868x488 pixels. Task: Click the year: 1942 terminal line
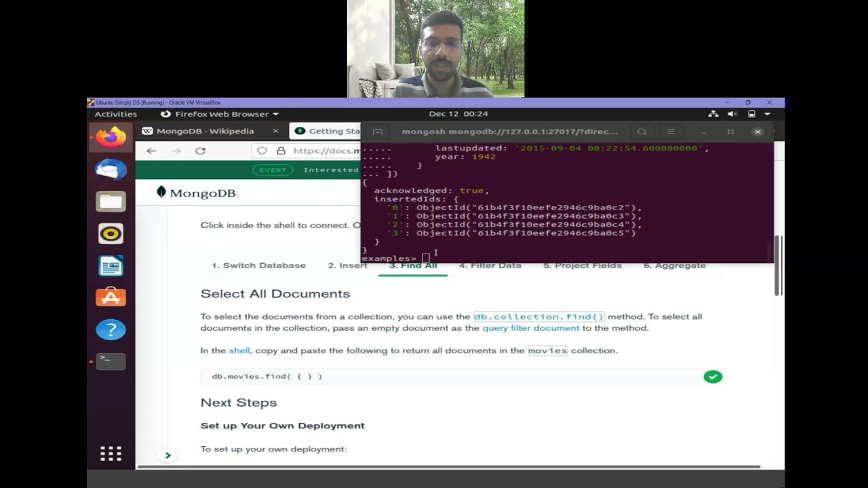tap(465, 157)
